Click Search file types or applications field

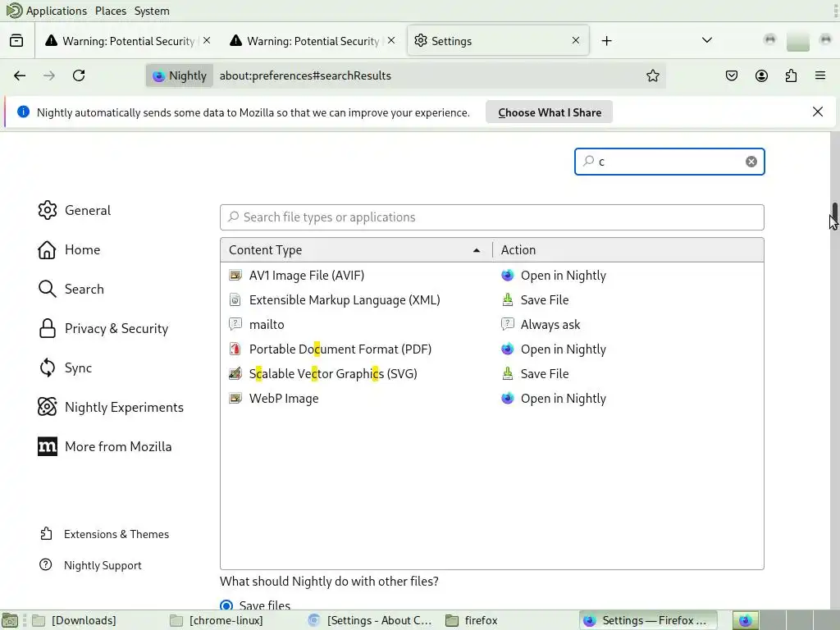coord(492,217)
